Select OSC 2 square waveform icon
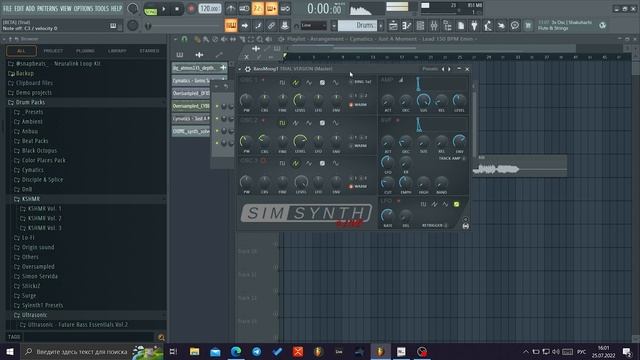The height and width of the screenshot is (360, 640). 282,123
